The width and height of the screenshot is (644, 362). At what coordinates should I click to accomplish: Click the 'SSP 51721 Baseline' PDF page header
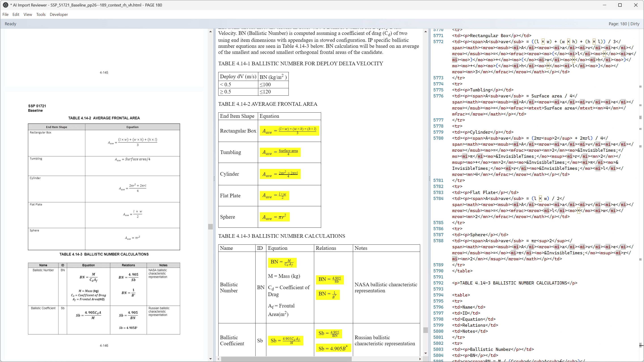pyautogui.click(x=37, y=108)
